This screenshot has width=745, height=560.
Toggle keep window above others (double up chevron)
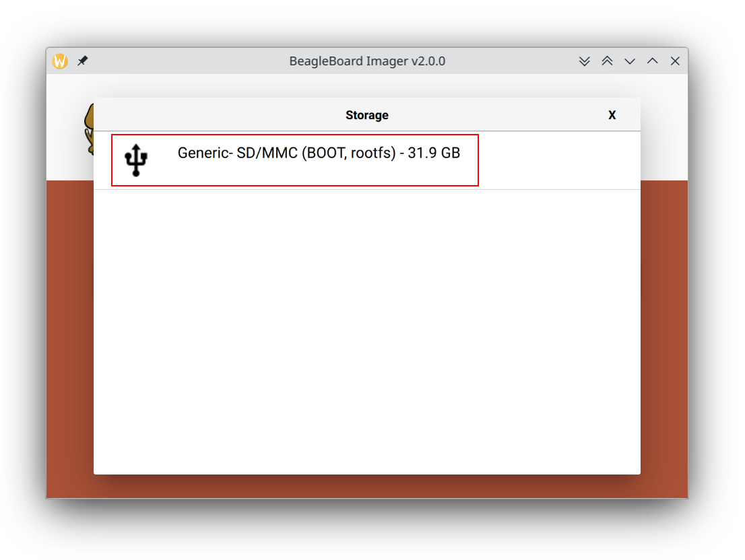click(x=607, y=61)
